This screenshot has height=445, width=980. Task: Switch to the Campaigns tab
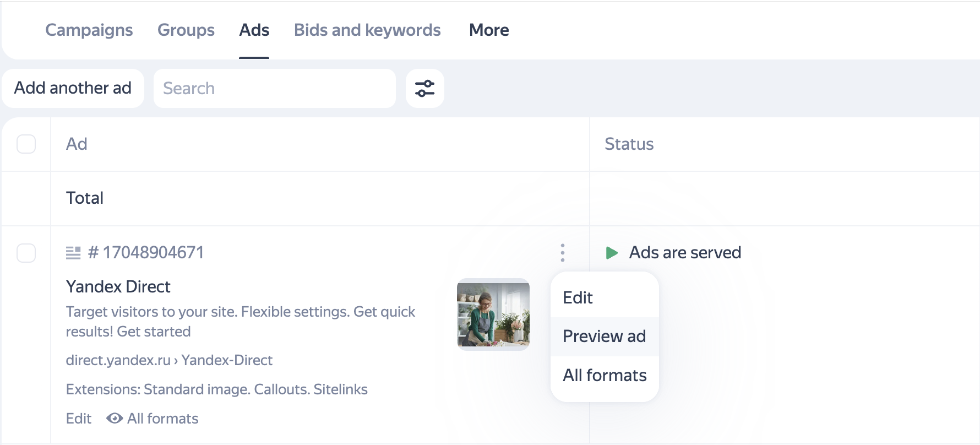point(89,30)
